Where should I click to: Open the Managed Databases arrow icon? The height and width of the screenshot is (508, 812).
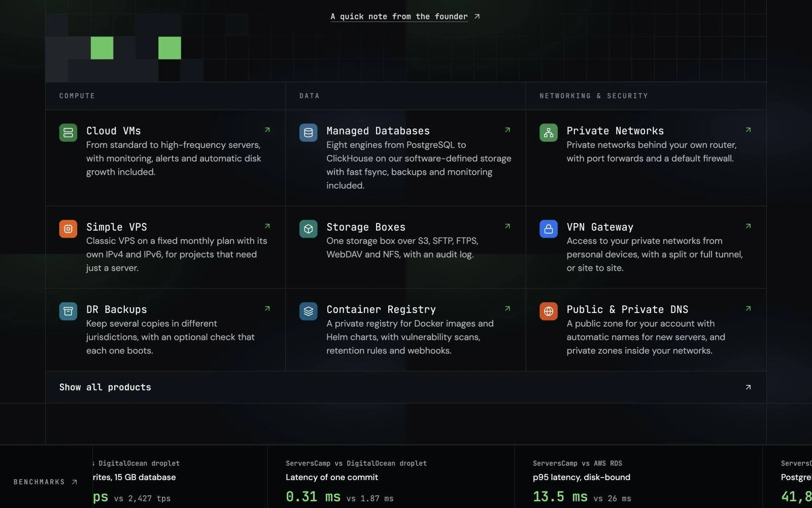pos(507,130)
